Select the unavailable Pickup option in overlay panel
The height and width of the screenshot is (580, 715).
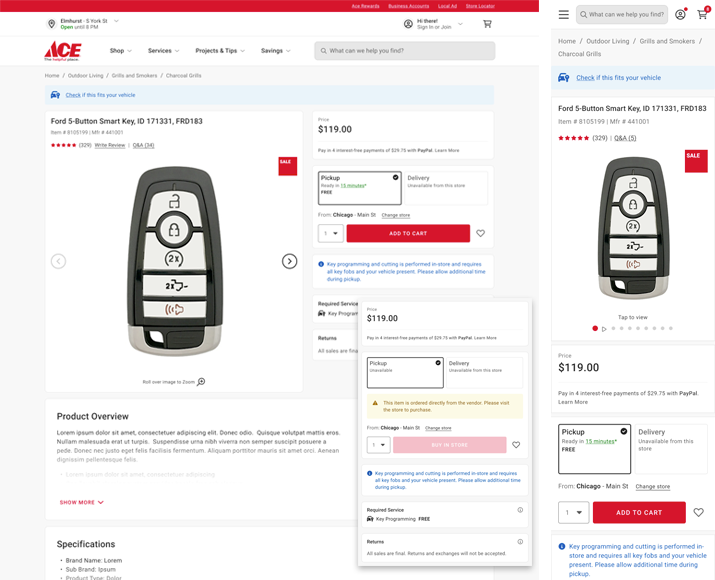pos(405,373)
